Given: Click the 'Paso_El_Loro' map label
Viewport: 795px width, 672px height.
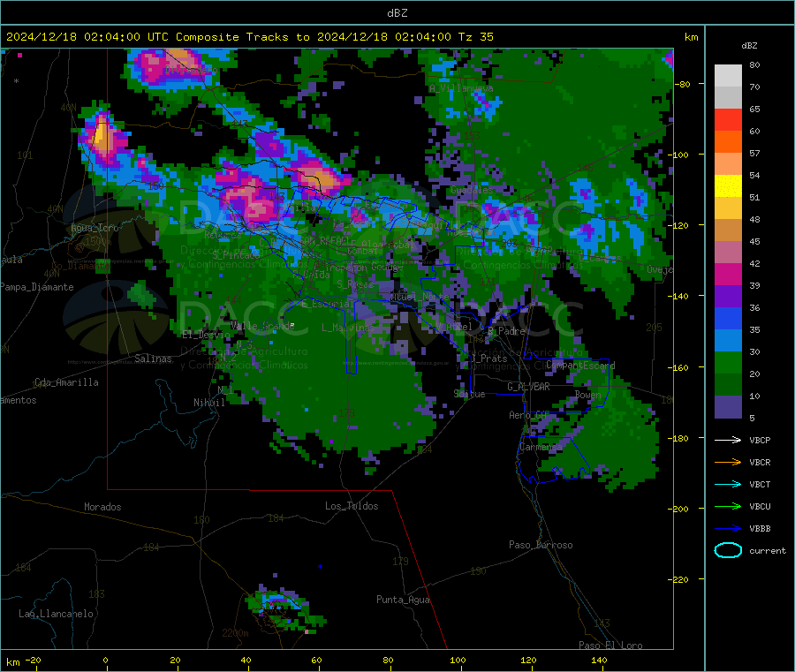Looking at the screenshot, I should tap(610, 646).
